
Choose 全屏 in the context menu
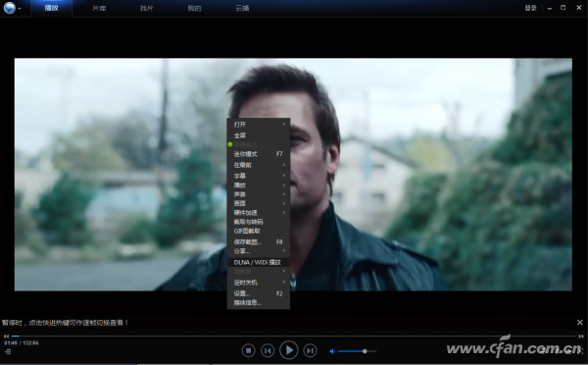259,135
